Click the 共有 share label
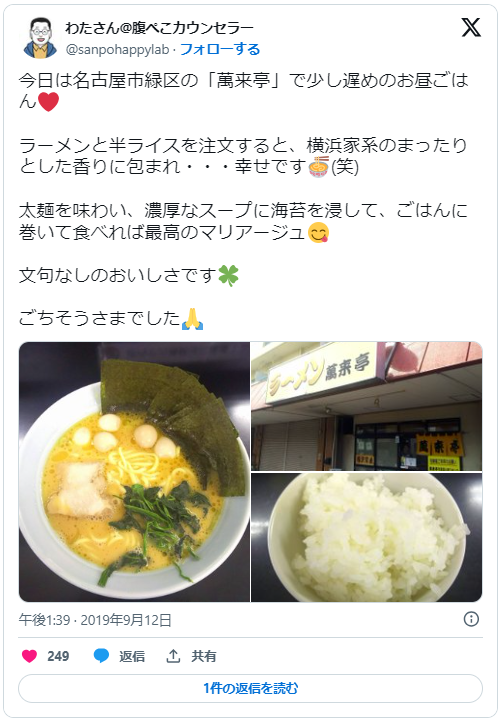Screen dimensions: 501x724 (204, 656)
